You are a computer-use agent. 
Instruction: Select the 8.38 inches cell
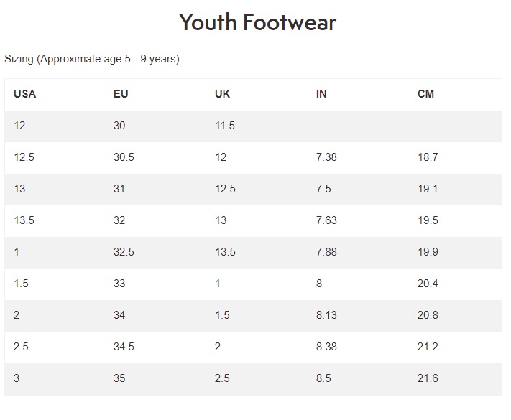coord(326,347)
